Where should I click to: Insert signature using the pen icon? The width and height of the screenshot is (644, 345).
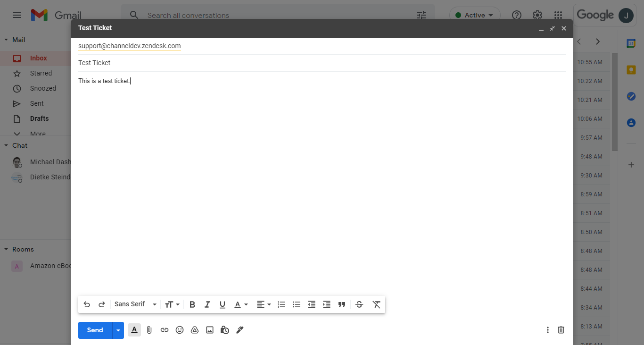click(239, 330)
